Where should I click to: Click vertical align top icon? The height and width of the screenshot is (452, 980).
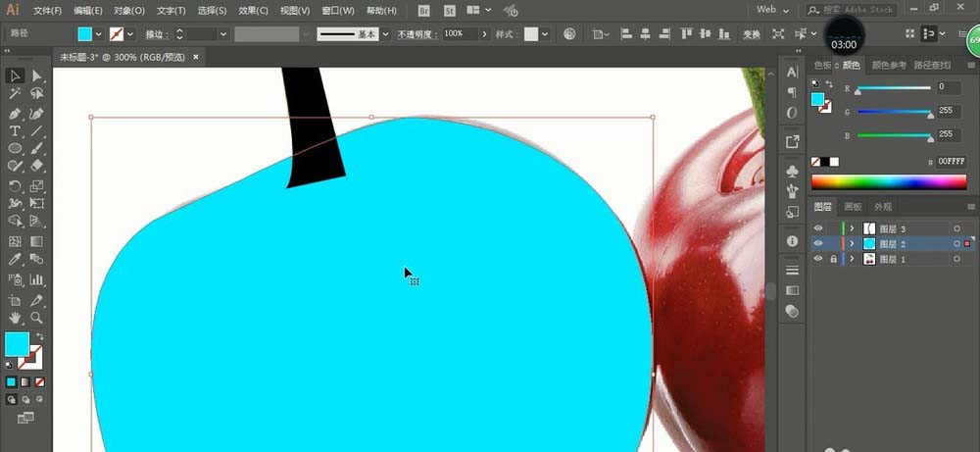pos(686,34)
